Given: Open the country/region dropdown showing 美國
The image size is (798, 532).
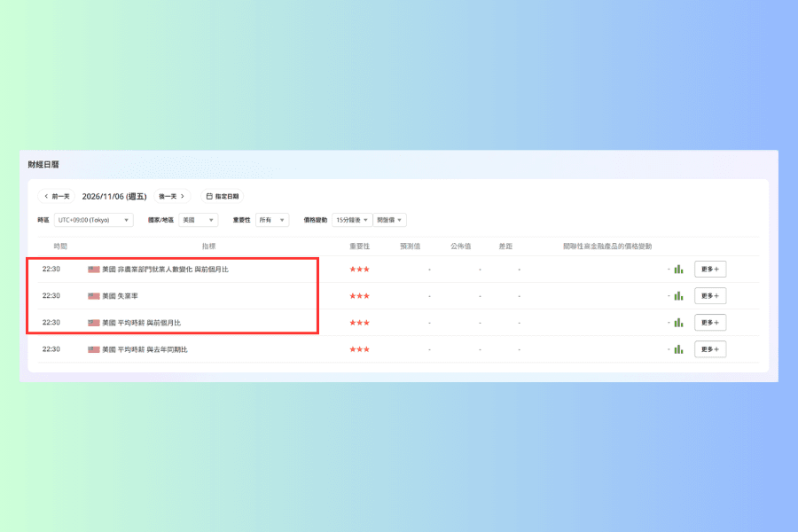Looking at the screenshot, I should point(199,220).
